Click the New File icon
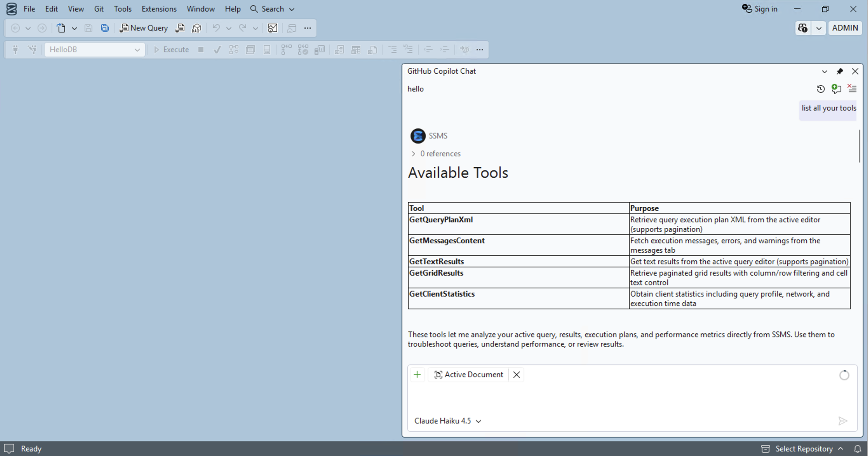The width and height of the screenshot is (868, 456). pyautogui.click(x=61, y=28)
